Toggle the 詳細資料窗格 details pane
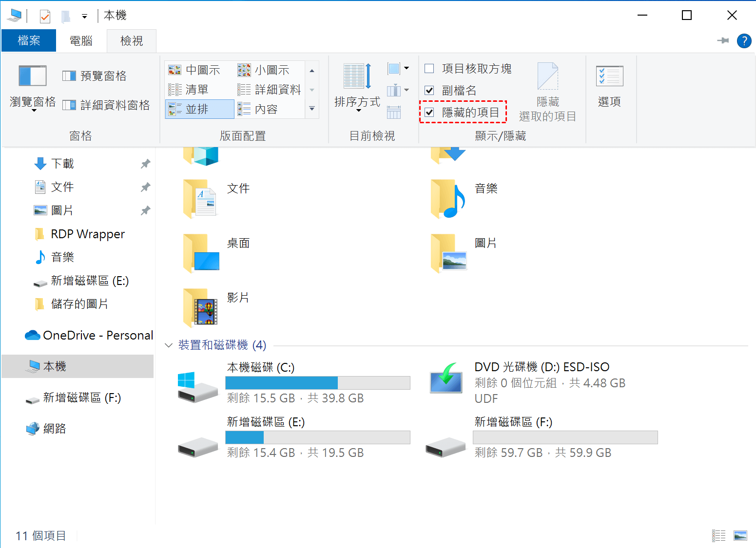This screenshot has height=548, width=756. pos(106,105)
